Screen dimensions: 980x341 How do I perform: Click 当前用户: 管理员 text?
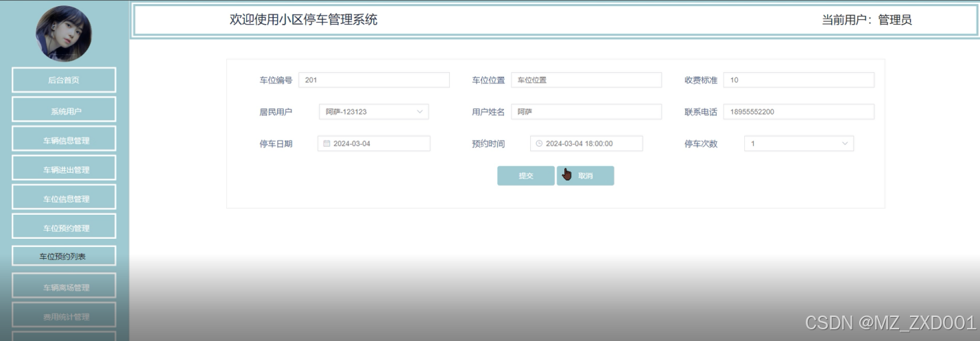pyautogui.click(x=867, y=20)
